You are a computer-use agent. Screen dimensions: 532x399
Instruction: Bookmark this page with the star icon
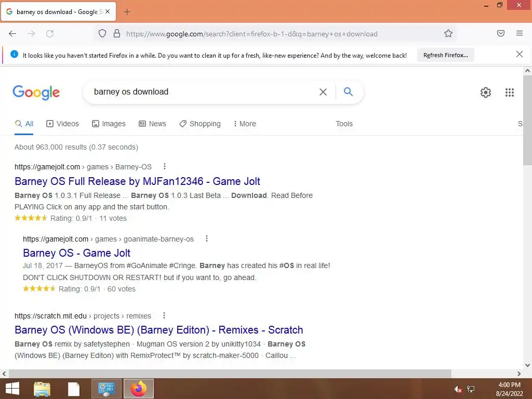[448, 34]
